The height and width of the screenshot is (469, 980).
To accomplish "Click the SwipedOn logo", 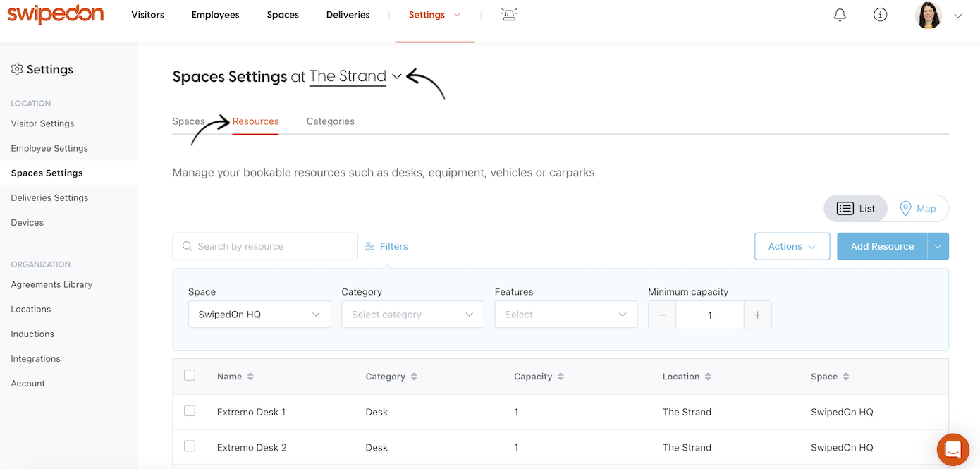I will click(56, 14).
